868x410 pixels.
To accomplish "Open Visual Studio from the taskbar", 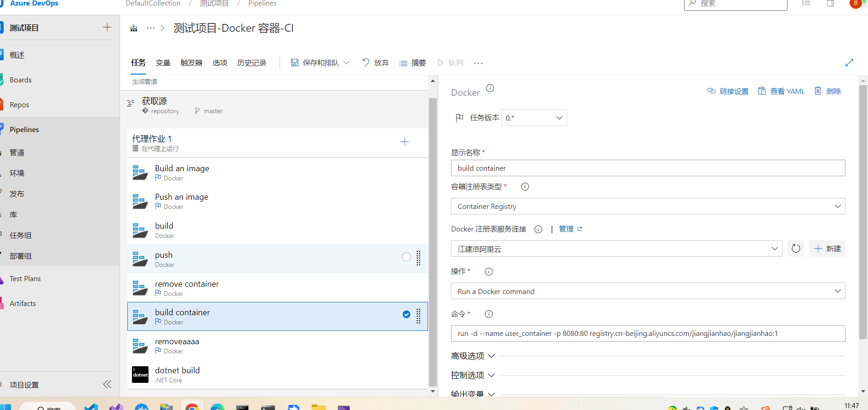I will 116,407.
